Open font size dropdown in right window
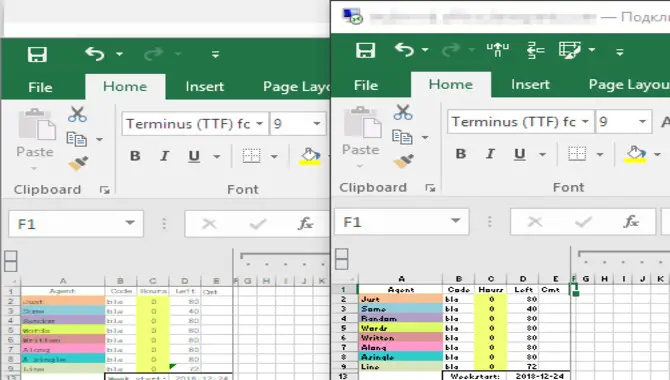 click(x=642, y=122)
